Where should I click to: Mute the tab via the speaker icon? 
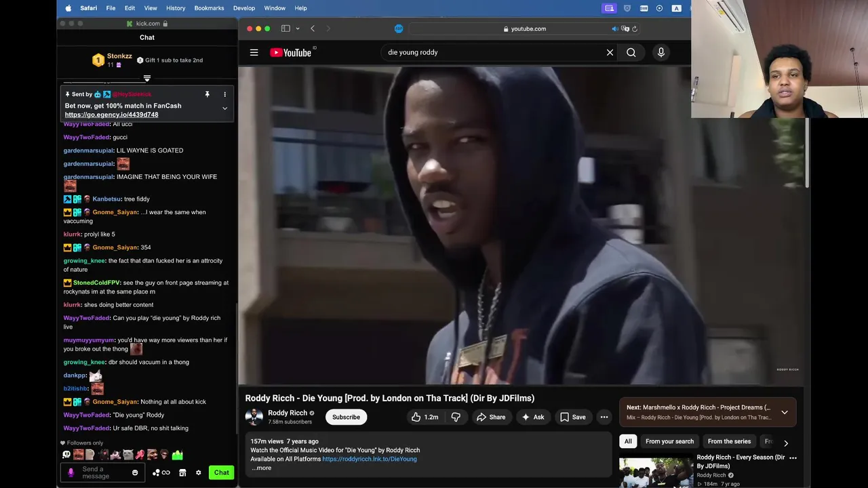615,28
